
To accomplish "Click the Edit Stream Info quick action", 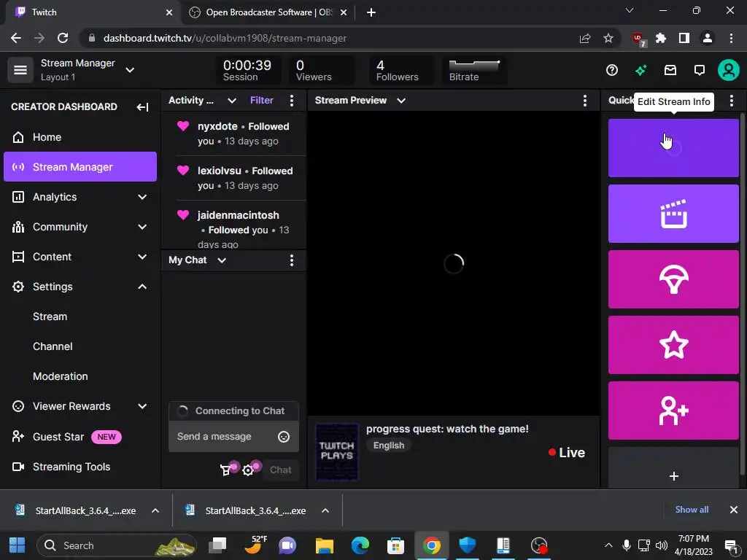I will (x=673, y=148).
